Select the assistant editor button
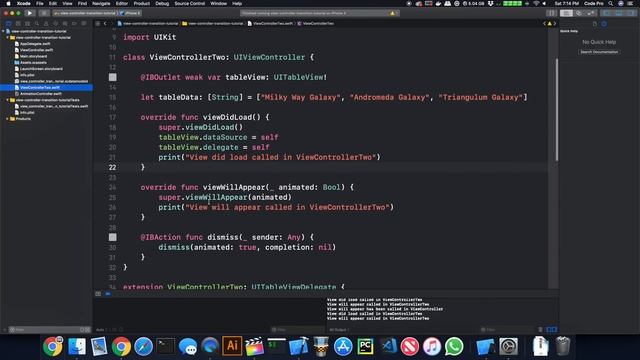This screenshot has width=640, height=360. [x=579, y=13]
